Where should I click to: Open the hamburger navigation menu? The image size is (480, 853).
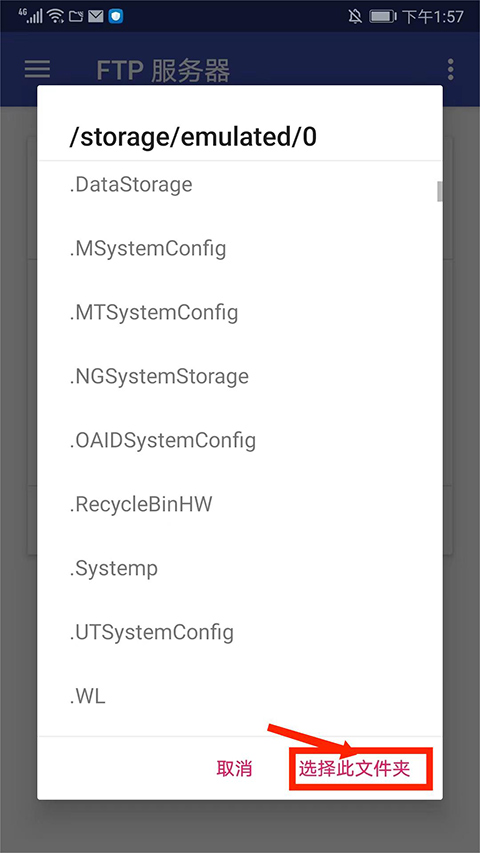(38, 69)
